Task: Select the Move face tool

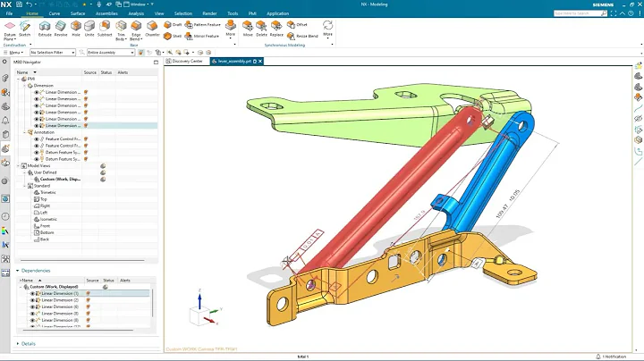Action: click(248, 29)
